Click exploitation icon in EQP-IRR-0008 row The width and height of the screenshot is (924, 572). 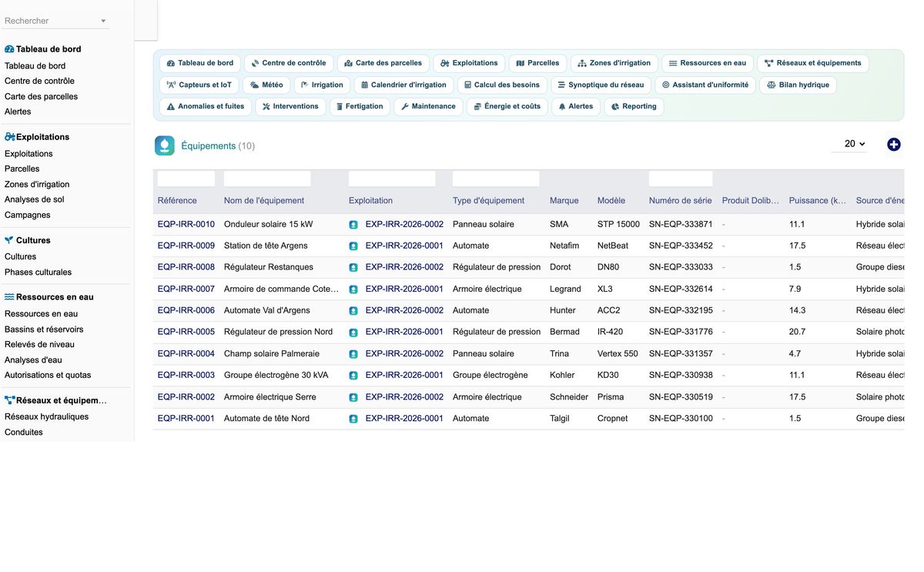(x=353, y=268)
